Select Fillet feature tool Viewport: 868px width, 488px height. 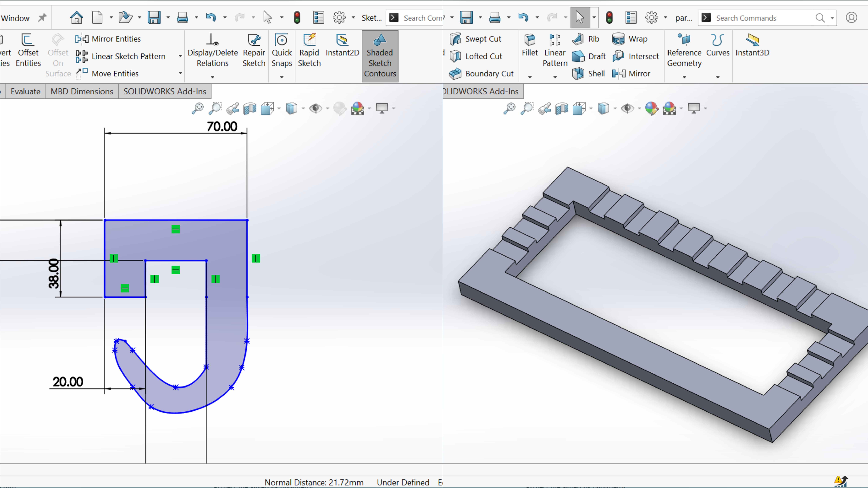(x=530, y=45)
